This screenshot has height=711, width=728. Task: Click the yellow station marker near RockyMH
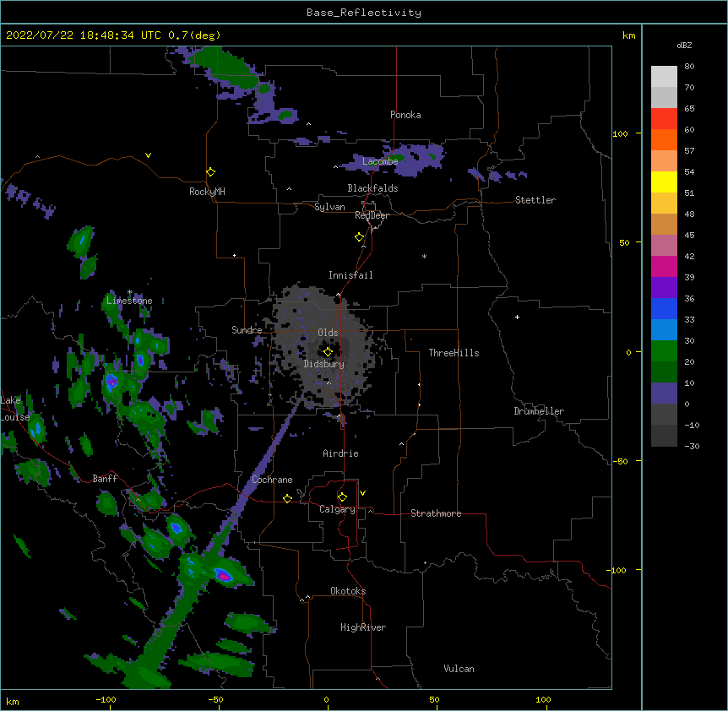tap(210, 172)
